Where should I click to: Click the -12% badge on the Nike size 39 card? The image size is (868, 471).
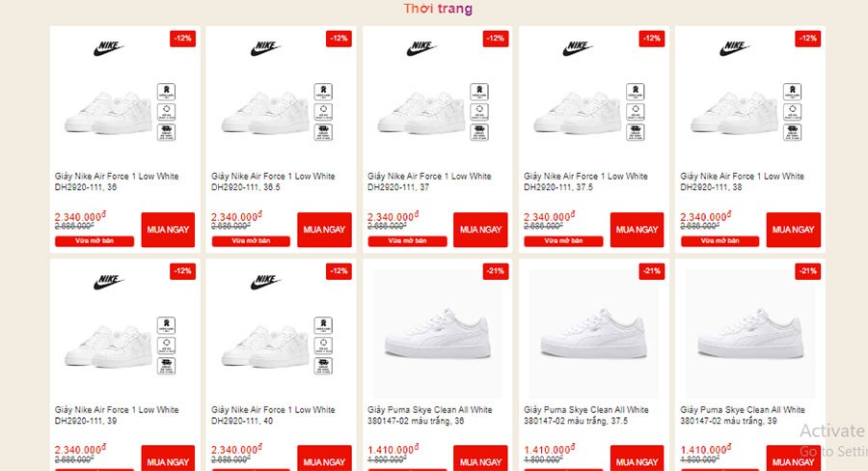point(182,271)
